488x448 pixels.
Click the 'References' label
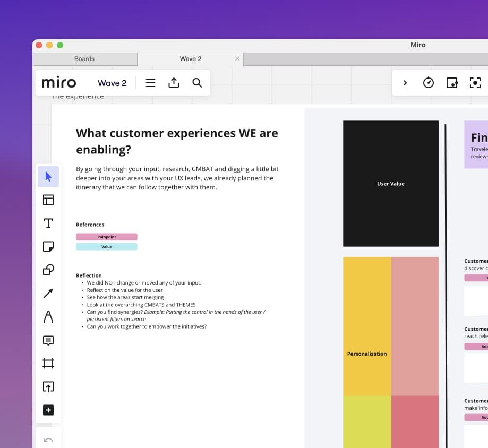(x=90, y=225)
